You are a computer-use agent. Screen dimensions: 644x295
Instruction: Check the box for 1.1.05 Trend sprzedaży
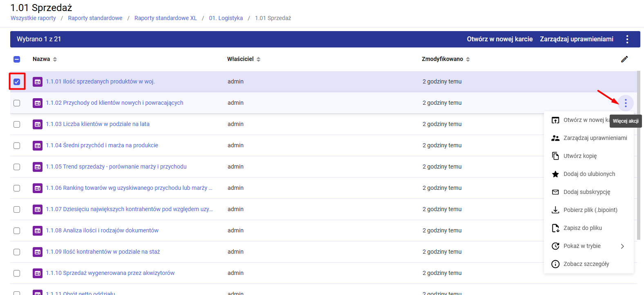coord(17,167)
